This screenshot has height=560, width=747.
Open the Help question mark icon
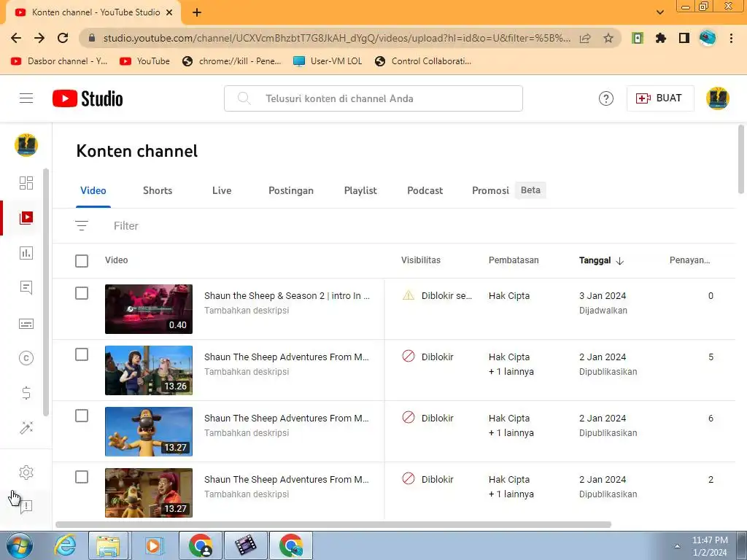coord(605,98)
